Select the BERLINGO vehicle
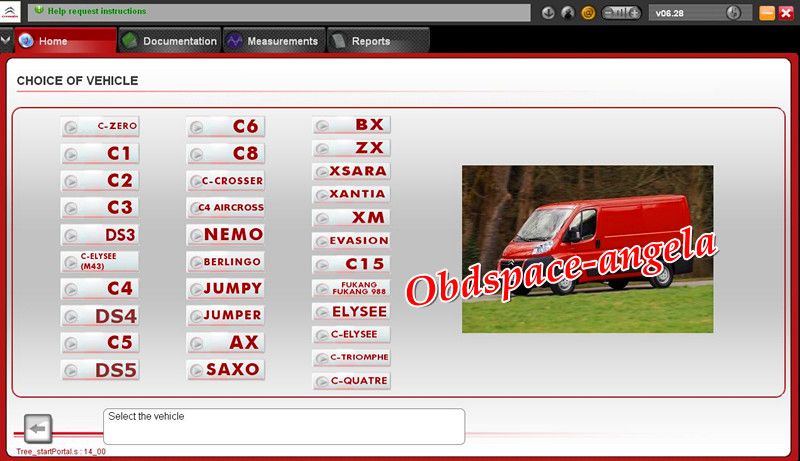Image resolution: width=800 pixels, height=461 pixels. (x=226, y=262)
